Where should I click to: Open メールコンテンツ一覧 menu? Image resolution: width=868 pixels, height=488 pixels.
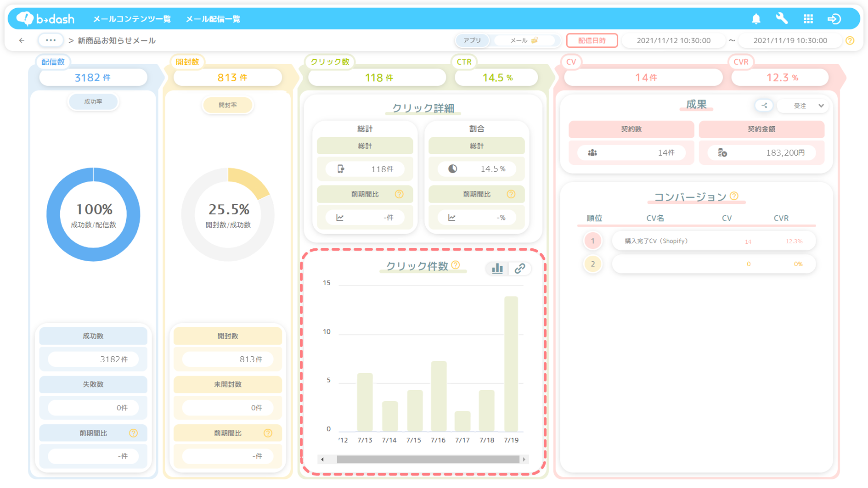click(132, 19)
